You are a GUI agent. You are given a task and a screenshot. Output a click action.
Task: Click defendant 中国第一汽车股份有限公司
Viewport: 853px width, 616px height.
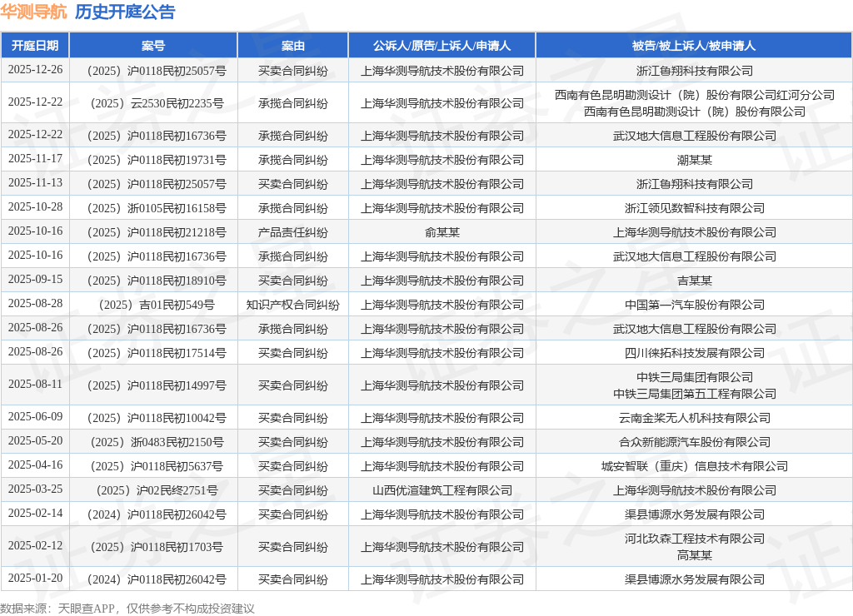pyautogui.click(x=695, y=305)
